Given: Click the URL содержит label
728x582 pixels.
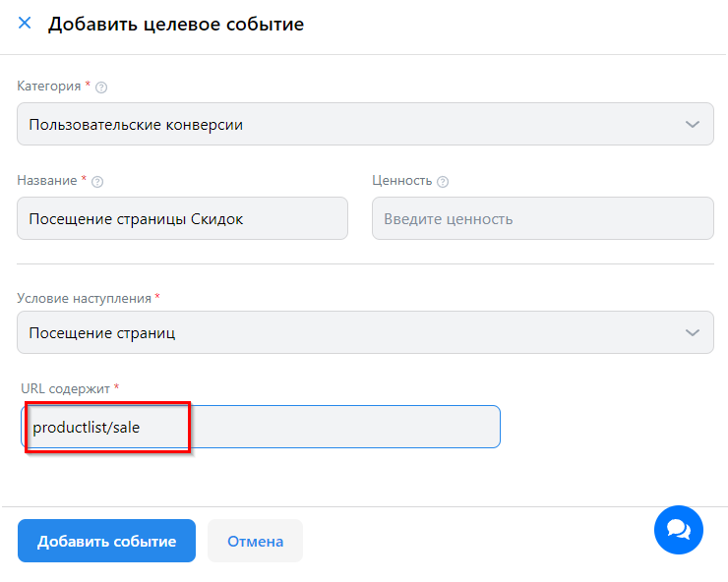Looking at the screenshot, I should point(65,388).
